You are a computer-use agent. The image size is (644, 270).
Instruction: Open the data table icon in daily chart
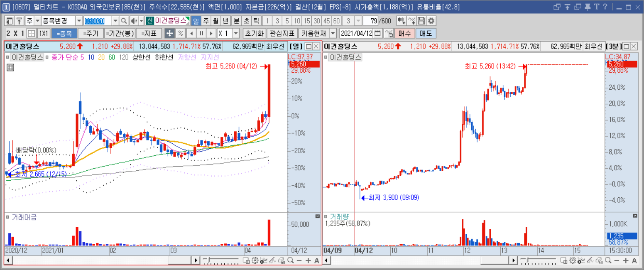[10, 67]
